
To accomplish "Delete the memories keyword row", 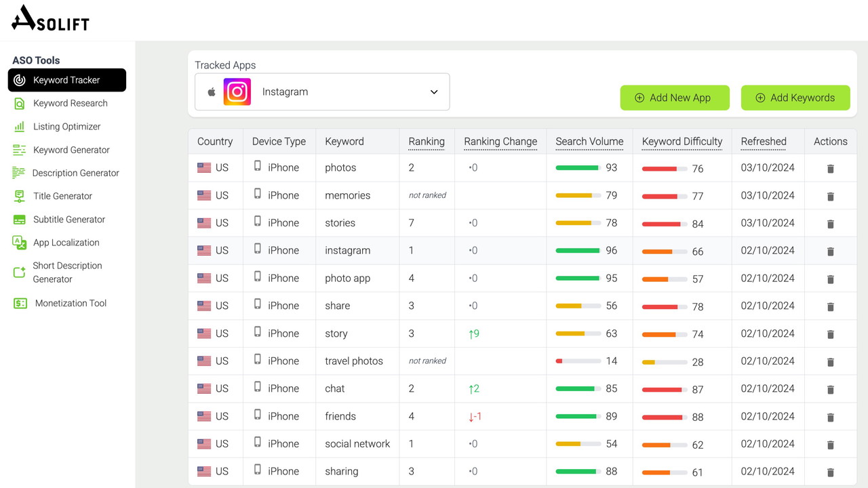I will point(831,197).
